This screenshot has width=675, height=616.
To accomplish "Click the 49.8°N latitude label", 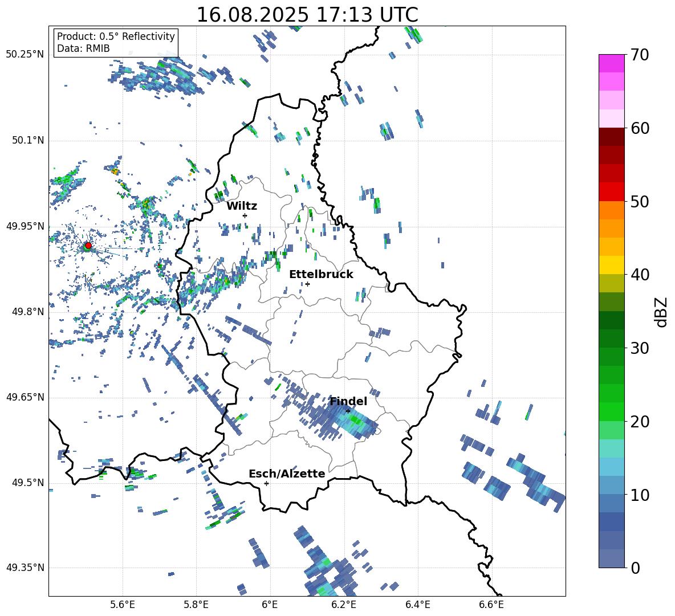I will click(x=28, y=312).
